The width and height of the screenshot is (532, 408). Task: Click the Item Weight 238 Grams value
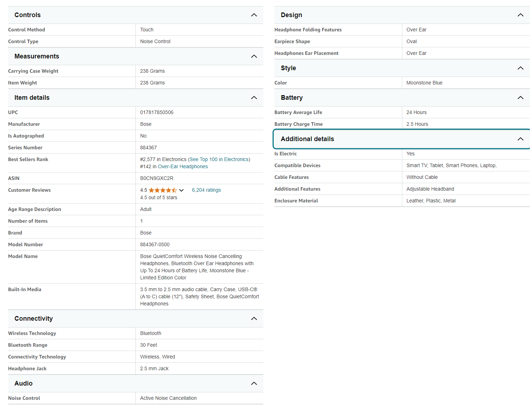coord(153,83)
